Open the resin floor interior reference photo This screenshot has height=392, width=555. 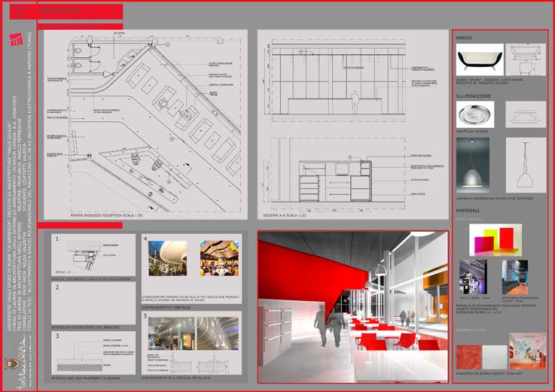[x=527, y=351]
